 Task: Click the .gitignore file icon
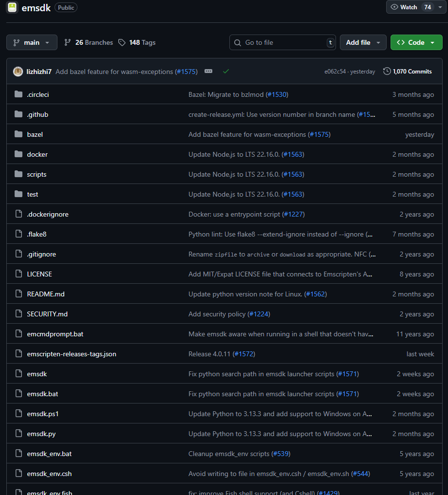(19, 254)
